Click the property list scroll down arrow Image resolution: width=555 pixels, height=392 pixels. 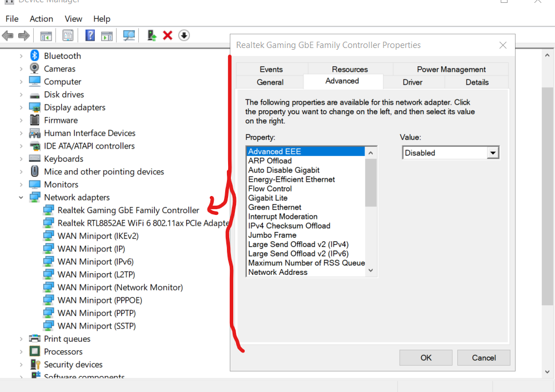370,271
